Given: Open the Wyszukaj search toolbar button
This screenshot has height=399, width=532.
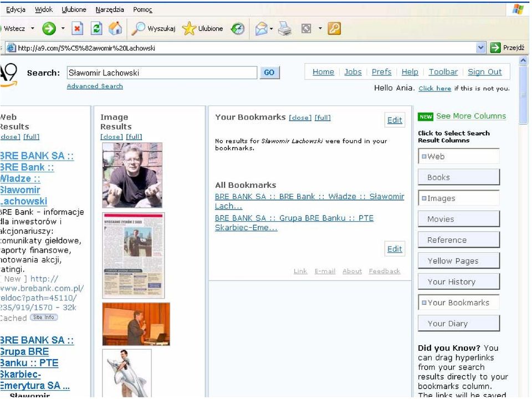Looking at the screenshot, I should point(154,28).
